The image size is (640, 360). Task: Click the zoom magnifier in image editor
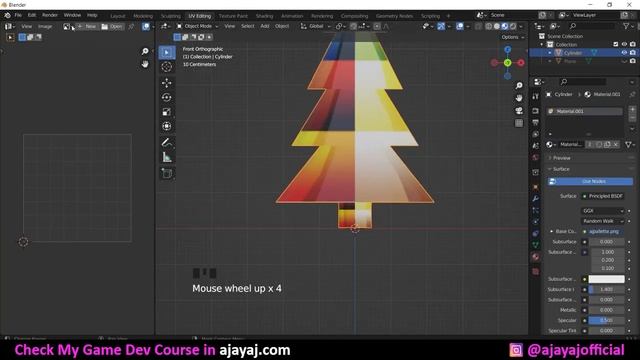pyautogui.click(x=145, y=51)
